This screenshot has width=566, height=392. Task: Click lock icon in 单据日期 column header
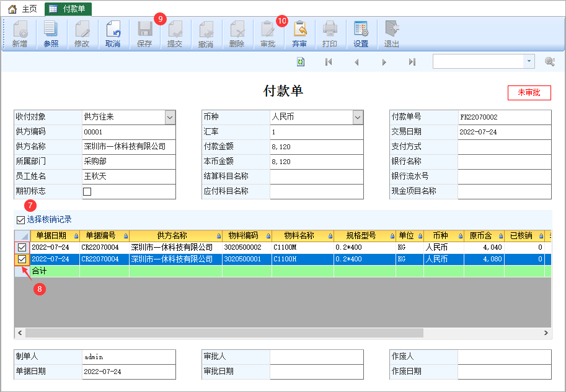pyautogui.click(x=76, y=236)
